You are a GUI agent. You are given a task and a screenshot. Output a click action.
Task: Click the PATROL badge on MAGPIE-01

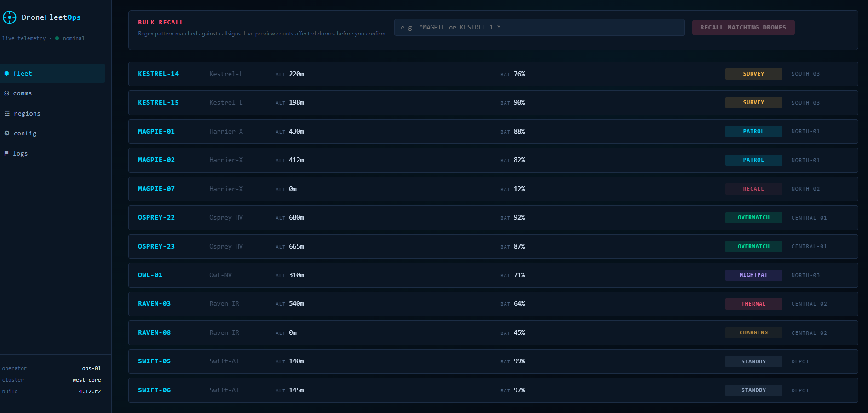(x=753, y=131)
